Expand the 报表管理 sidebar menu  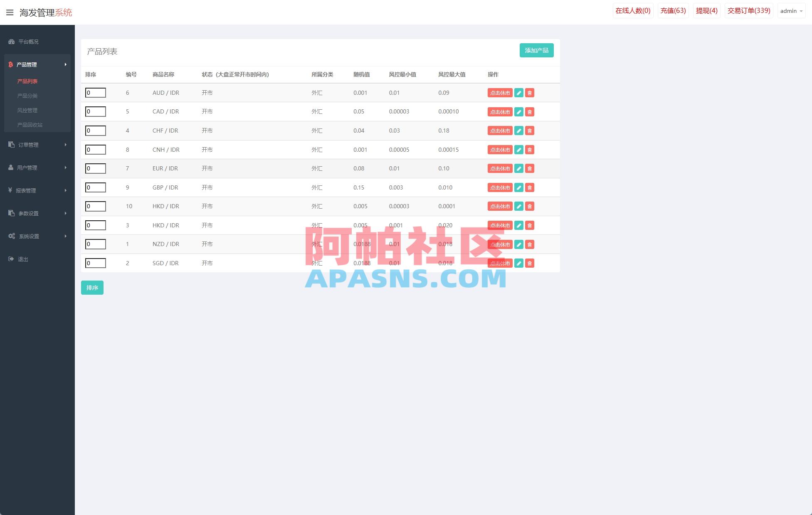click(x=37, y=190)
